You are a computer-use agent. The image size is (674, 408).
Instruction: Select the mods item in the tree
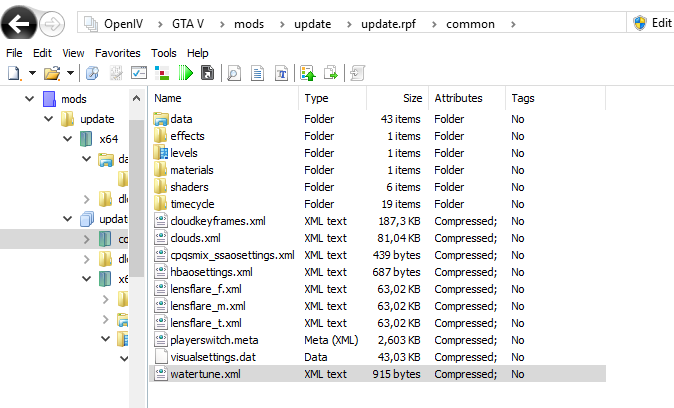pyautogui.click(x=74, y=99)
